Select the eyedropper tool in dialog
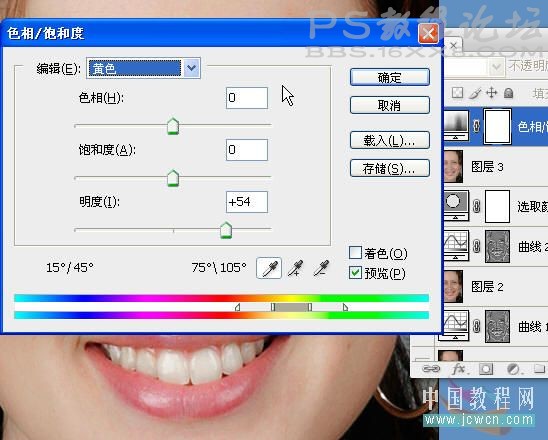Viewport: 548px width, 440px height. [269, 268]
